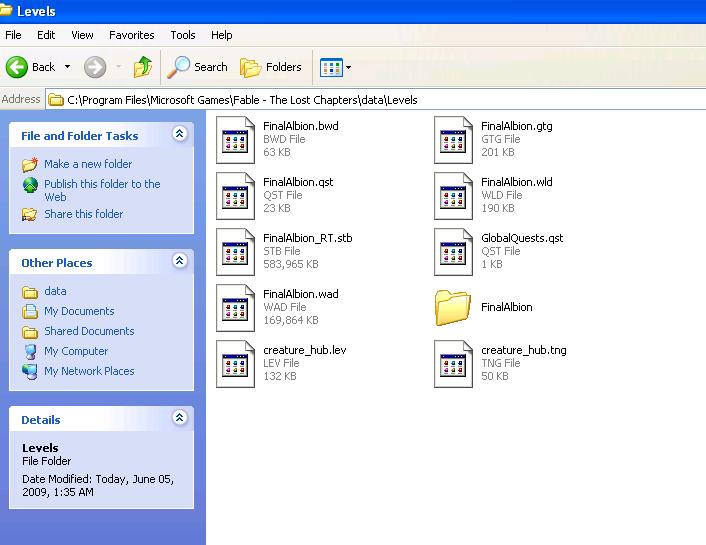Select the FinalAlbion.wad file icon
Image resolution: width=706 pixels, height=545 pixels.
236,307
